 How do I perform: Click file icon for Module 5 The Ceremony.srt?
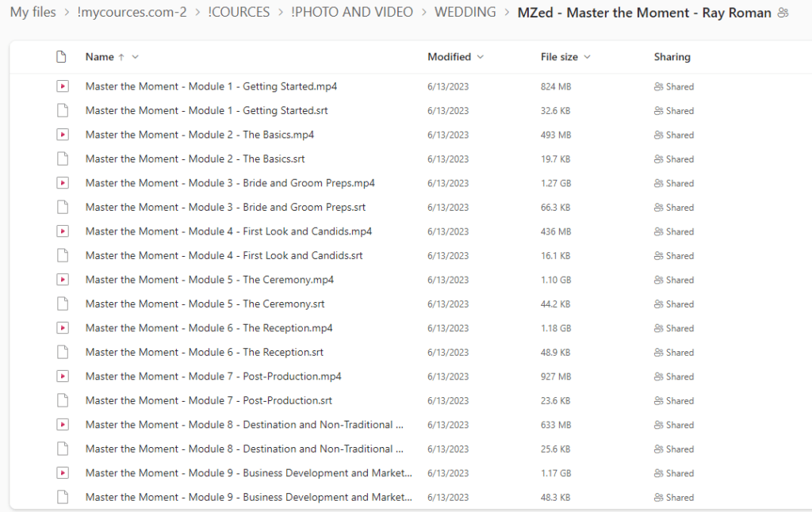tap(63, 304)
